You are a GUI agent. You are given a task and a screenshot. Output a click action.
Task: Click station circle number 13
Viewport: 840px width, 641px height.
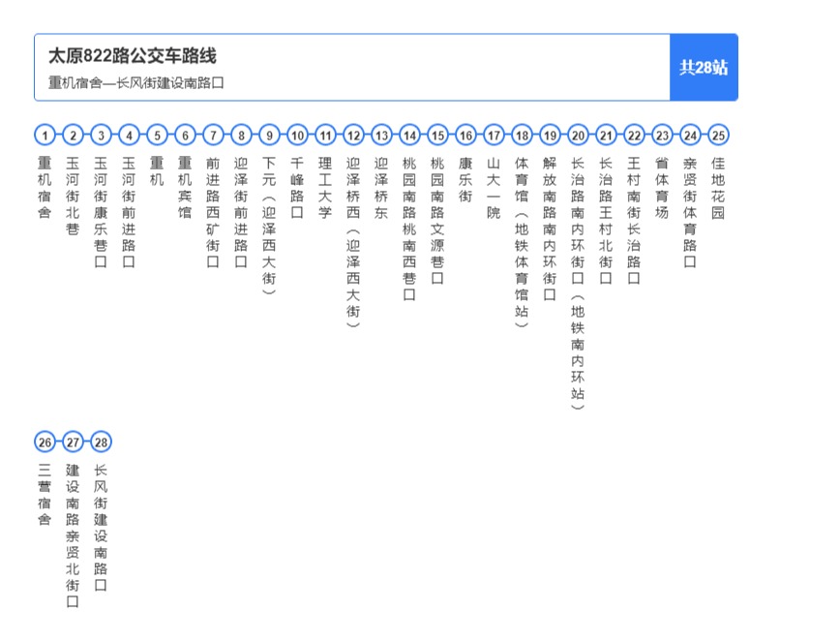381,135
